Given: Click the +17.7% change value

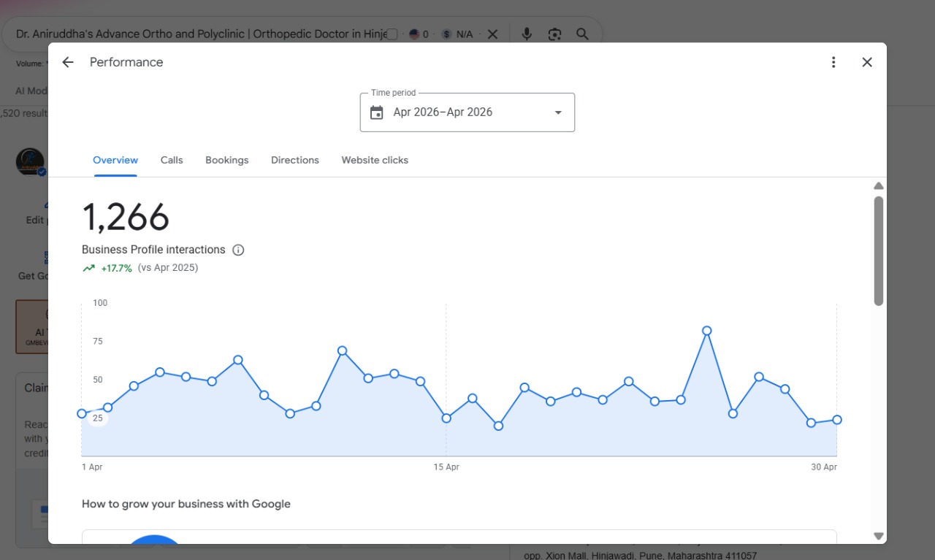Looking at the screenshot, I should coord(117,268).
